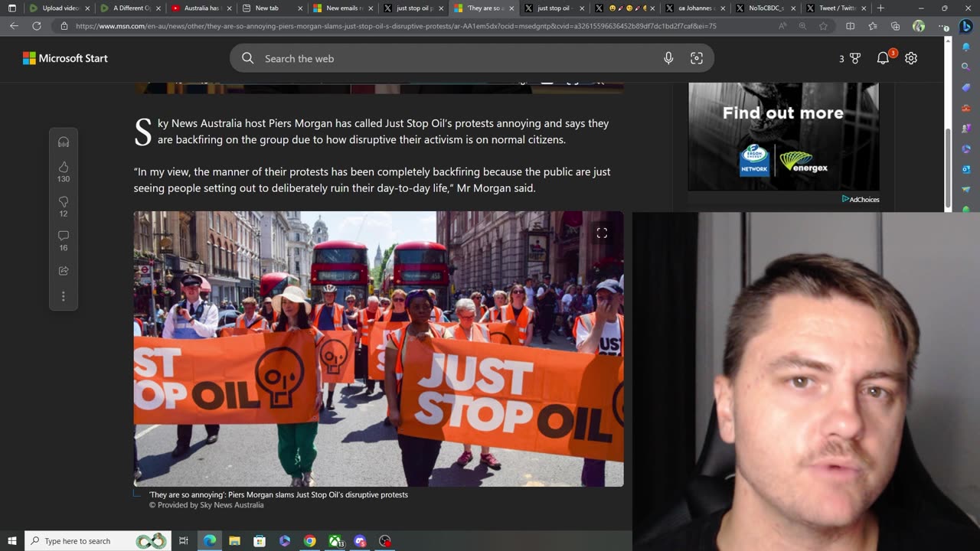Open Edge settings and more menu
The height and width of the screenshot is (551, 980).
tap(942, 25)
